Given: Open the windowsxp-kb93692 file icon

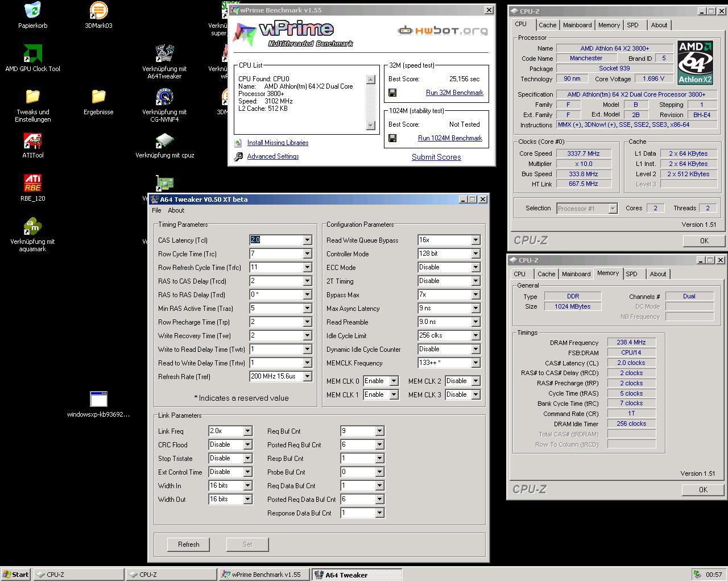Looking at the screenshot, I should click(x=98, y=399).
